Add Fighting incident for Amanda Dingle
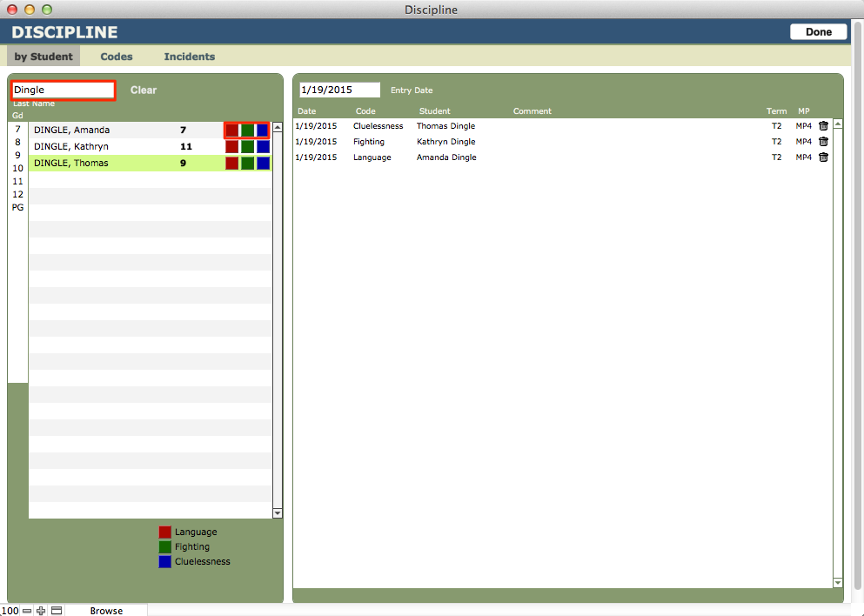 tap(247, 131)
